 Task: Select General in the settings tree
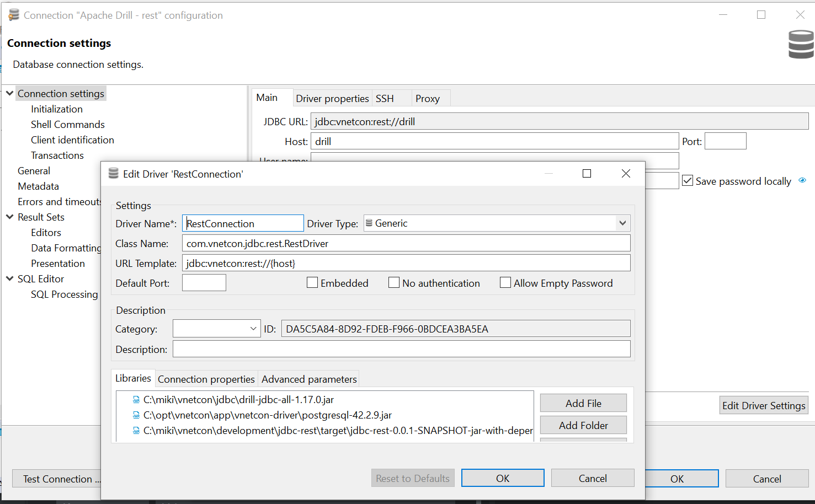34,170
